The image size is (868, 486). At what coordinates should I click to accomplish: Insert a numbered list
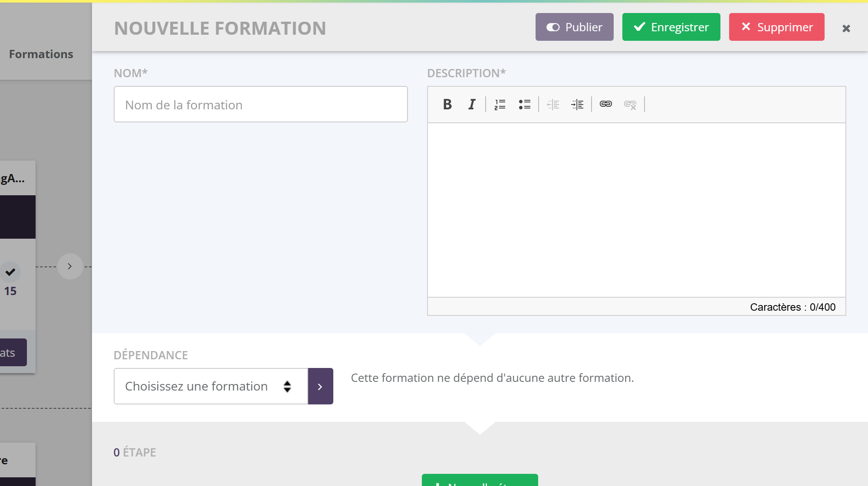click(x=500, y=104)
